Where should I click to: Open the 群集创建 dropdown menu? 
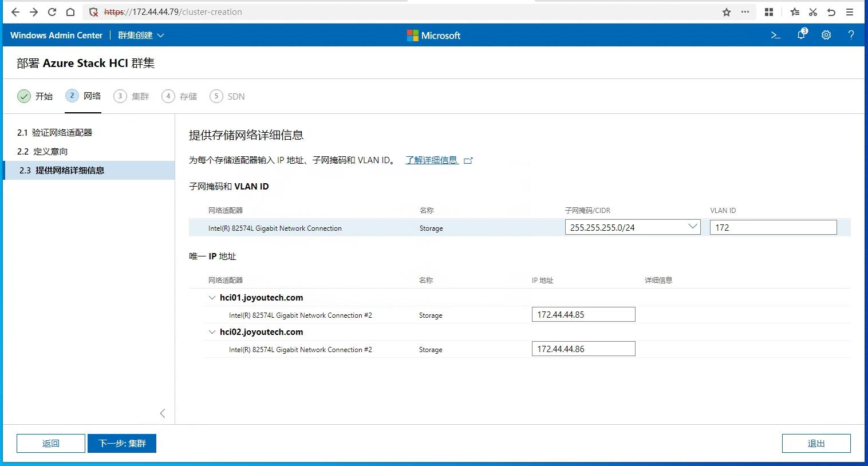coord(141,35)
